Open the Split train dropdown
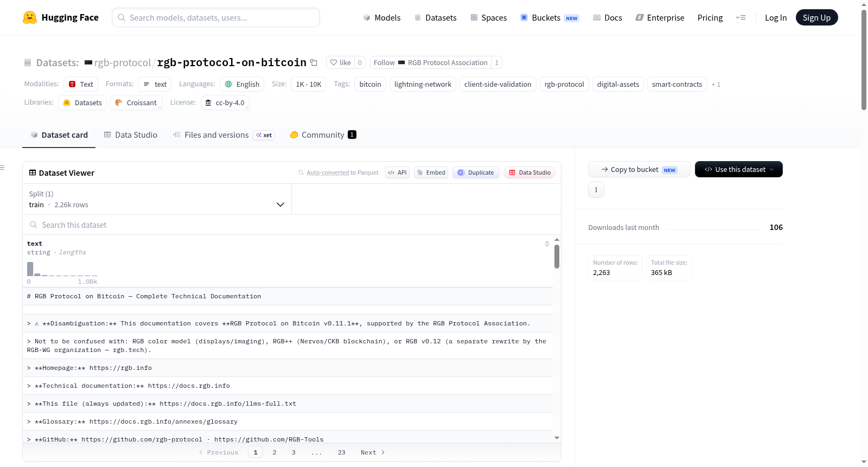 tap(157, 199)
